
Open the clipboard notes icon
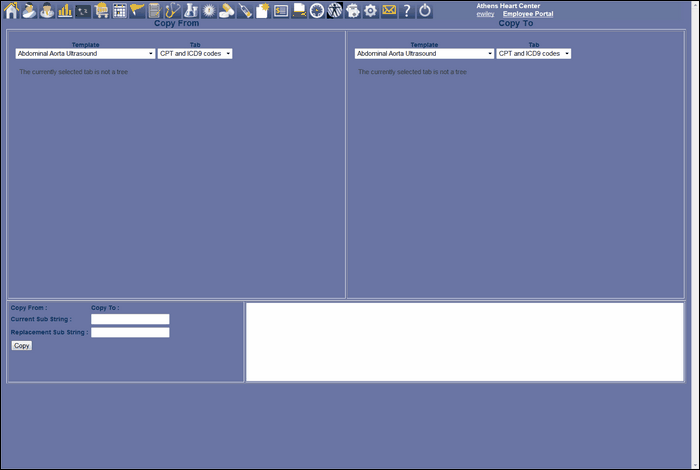(x=155, y=10)
